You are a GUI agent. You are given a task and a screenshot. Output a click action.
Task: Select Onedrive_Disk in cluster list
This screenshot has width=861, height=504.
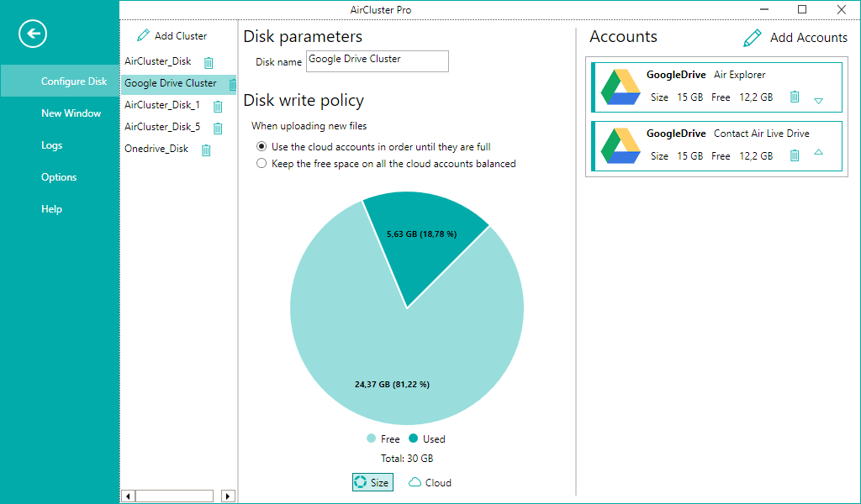pyautogui.click(x=156, y=149)
